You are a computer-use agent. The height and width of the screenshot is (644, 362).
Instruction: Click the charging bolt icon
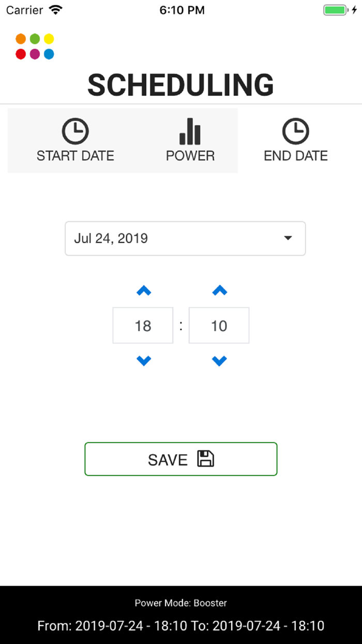click(354, 9)
